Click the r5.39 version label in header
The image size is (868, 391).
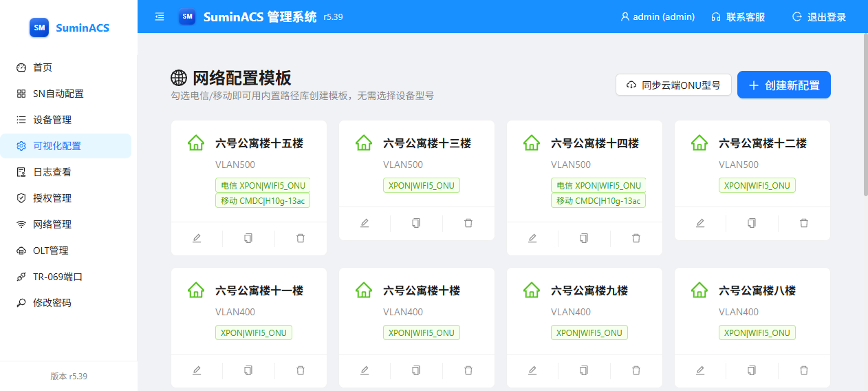click(x=333, y=17)
